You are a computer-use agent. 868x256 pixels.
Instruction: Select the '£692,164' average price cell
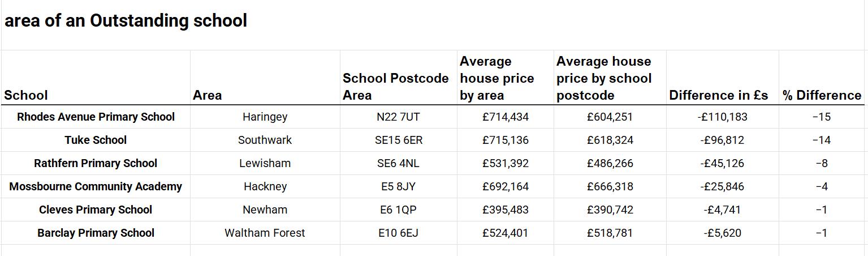tap(505, 187)
